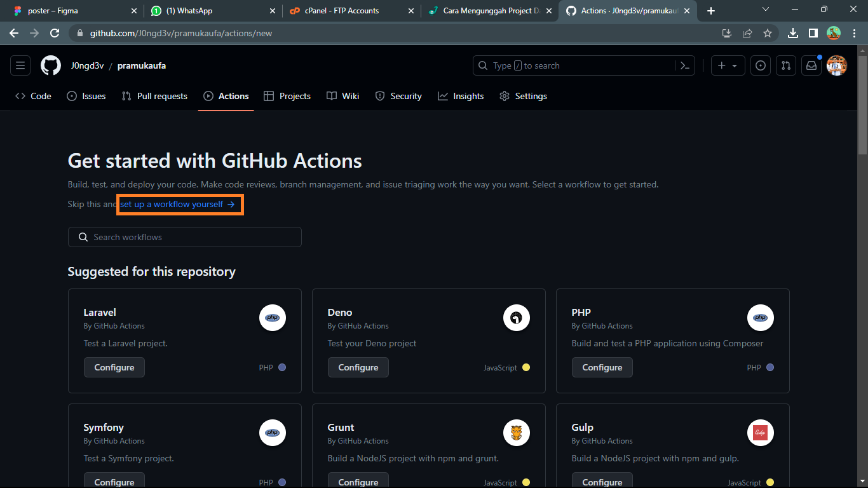Open the user profile avatar menu
The width and height of the screenshot is (868, 488).
pos(837,65)
